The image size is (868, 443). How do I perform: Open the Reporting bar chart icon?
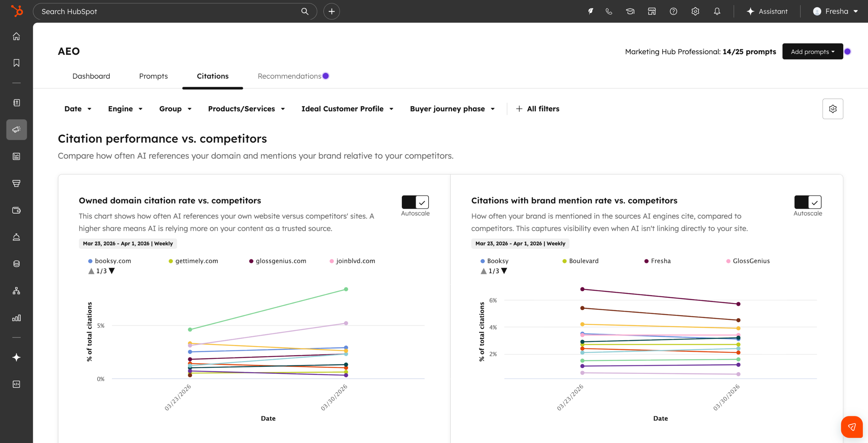point(16,318)
